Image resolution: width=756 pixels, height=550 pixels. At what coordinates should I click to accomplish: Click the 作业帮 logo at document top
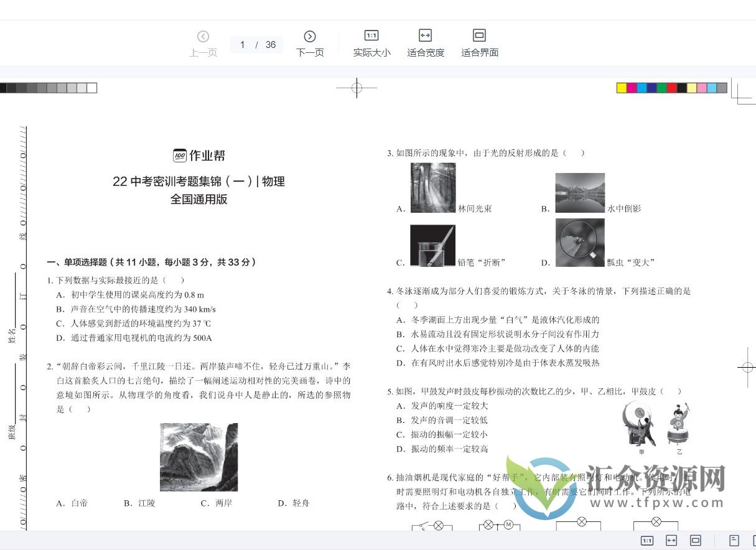coord(198,156)
